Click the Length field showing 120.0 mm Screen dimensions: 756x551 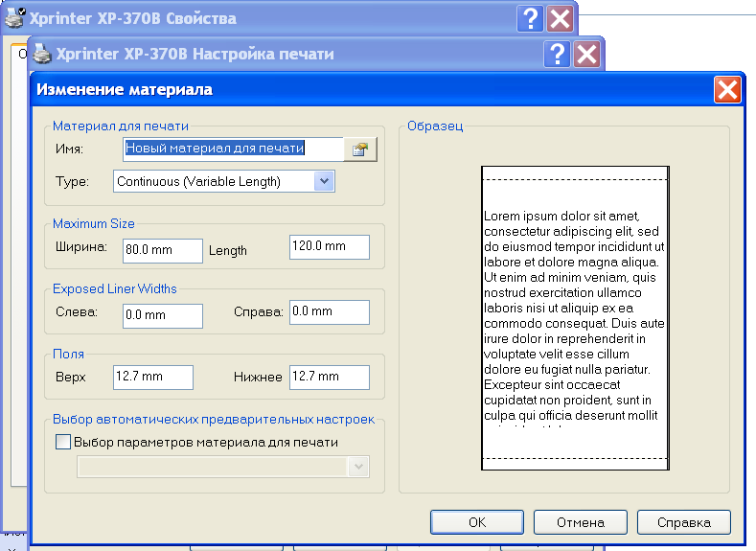[329, 246]
